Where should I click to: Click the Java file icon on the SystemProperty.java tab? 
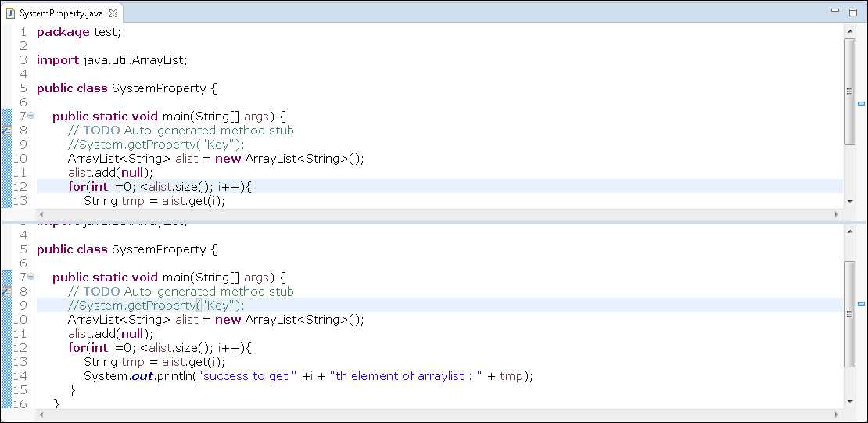10,13
